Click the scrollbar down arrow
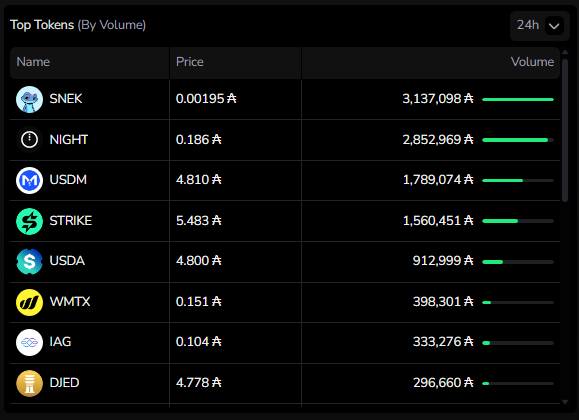The height and width of the screenshot is (420, 579). click(x=565, y=402)
